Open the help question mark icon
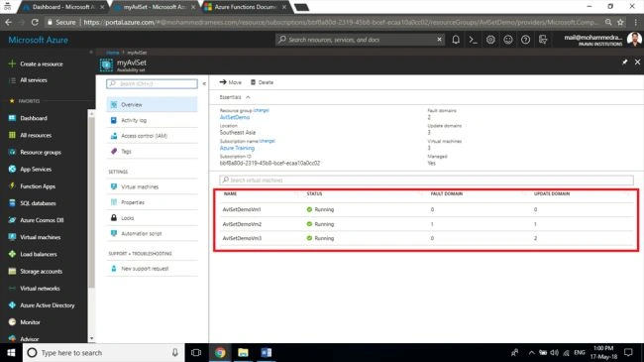The width and height of the screenshot is (644, 362). tap(525, 40)
